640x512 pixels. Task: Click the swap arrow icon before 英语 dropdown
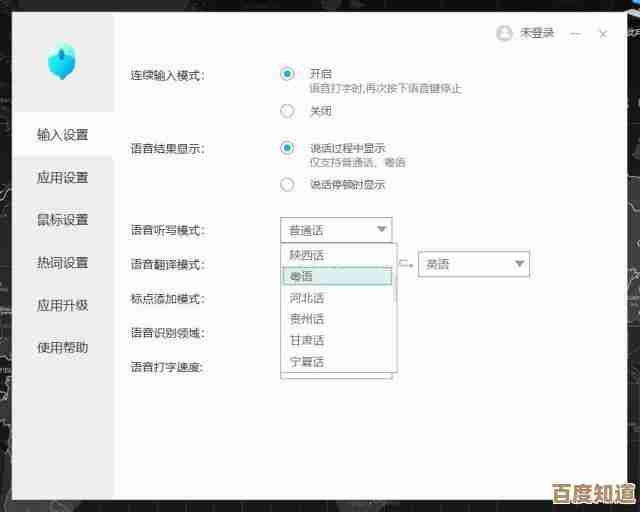(x=406, y=264)
